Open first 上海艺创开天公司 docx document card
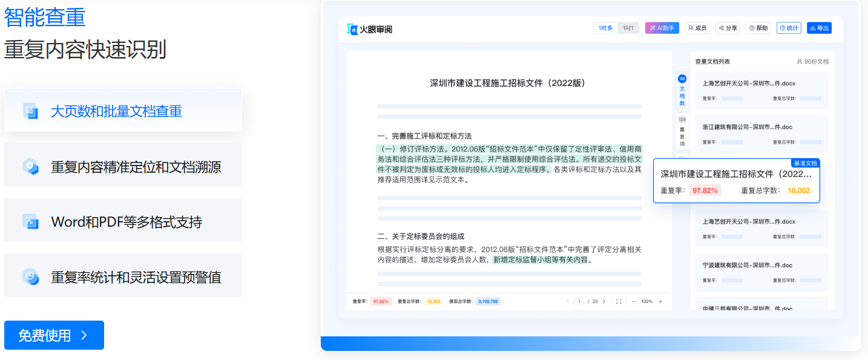 761,91
